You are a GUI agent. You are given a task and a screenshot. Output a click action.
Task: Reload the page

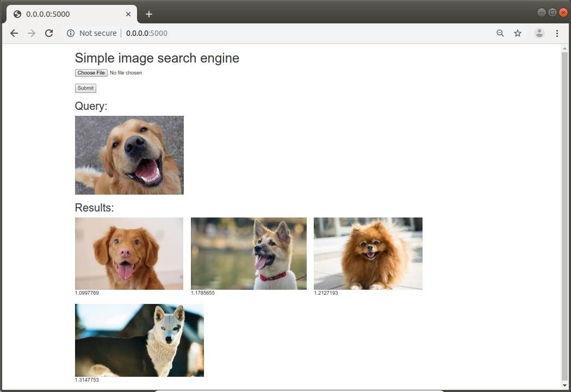point(49,33)
